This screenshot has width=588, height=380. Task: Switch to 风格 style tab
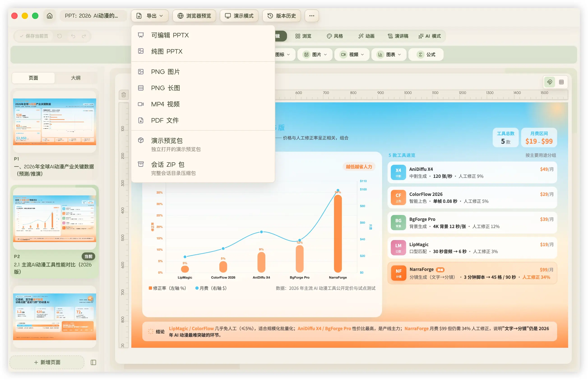(x=335, y=36)
